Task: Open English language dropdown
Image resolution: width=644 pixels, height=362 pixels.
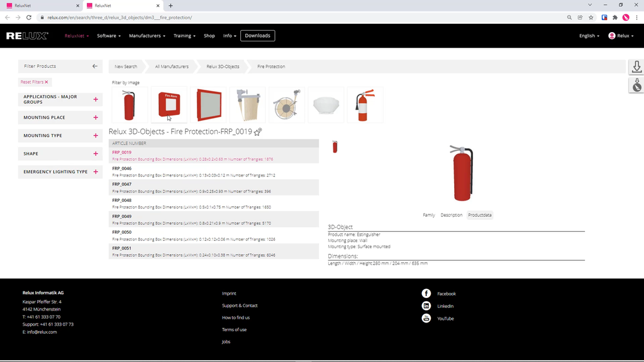Action: (589, 36)
